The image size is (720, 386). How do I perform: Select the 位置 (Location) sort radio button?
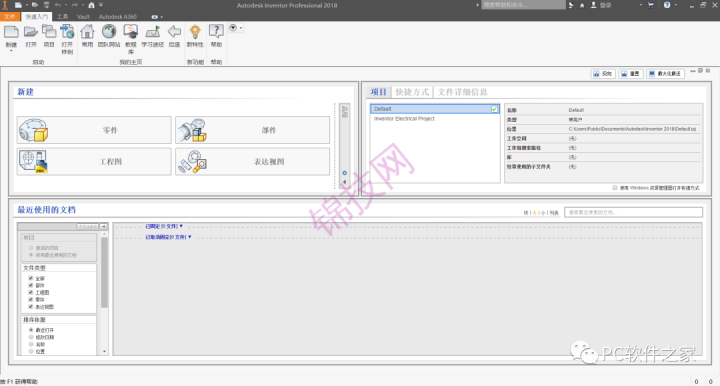31,351
